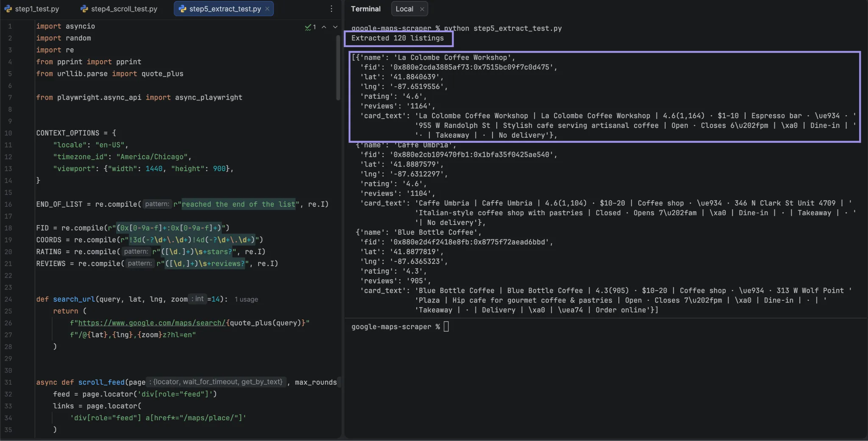The width and height of the screenshot is (868, 441).
Task: Click the 'python step5_extract_test.py' command line
Action: point(503,28)
